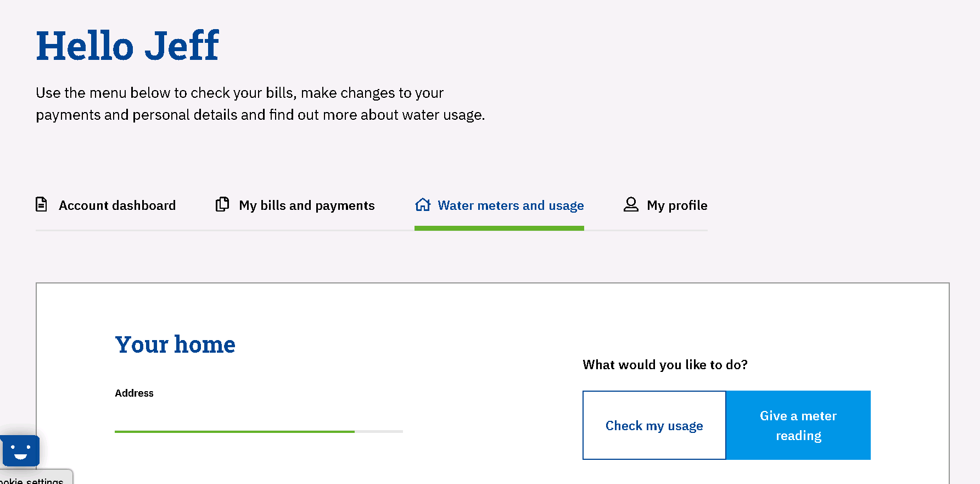Image resolution: width=980 pixels, height=484 pixels.
Task: Open Cookie settings at the bottom left
Action: pyautogui.click(x=34, y=480)
